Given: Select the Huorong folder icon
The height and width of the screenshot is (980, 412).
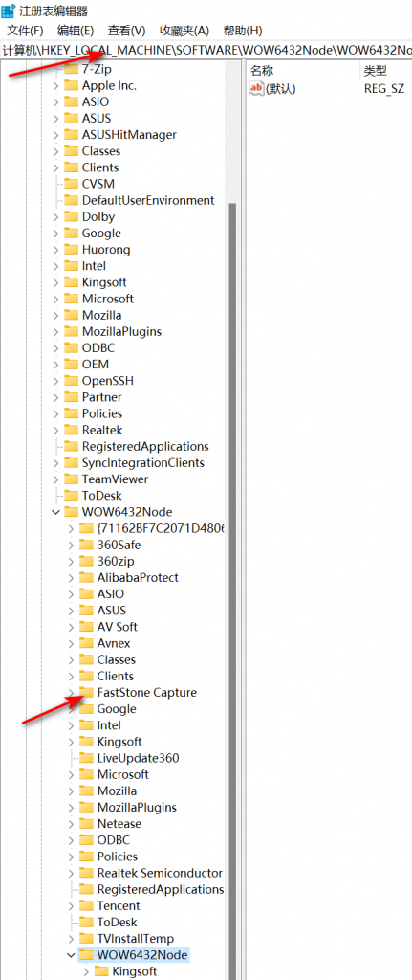Looking at the screenshot, I should tap(71, 250).
